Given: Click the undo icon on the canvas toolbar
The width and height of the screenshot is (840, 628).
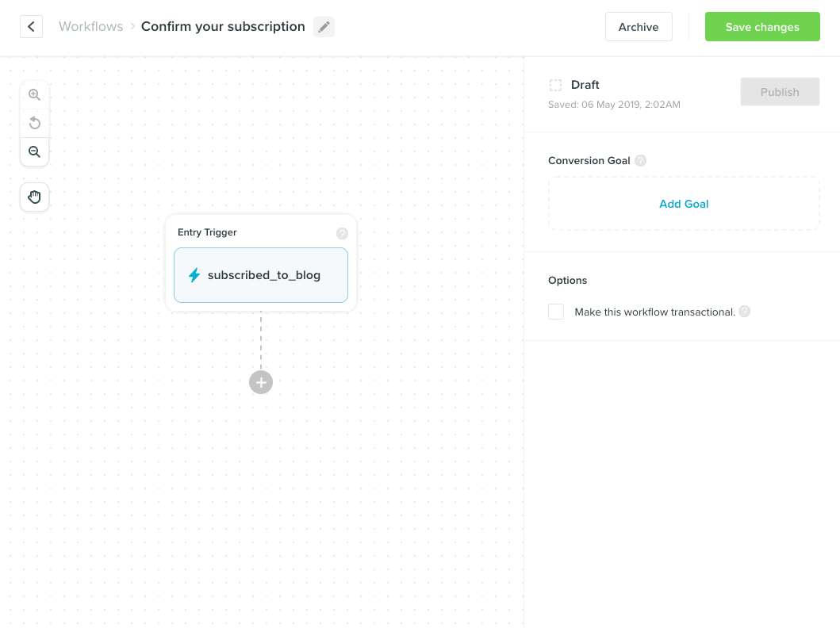Looking at the screenshot, I should point(34,123).
